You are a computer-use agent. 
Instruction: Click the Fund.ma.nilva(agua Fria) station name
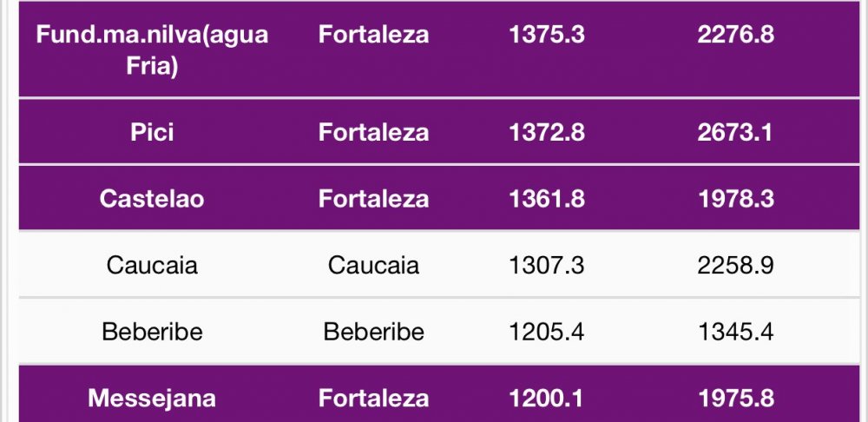(x=152, y=50)
